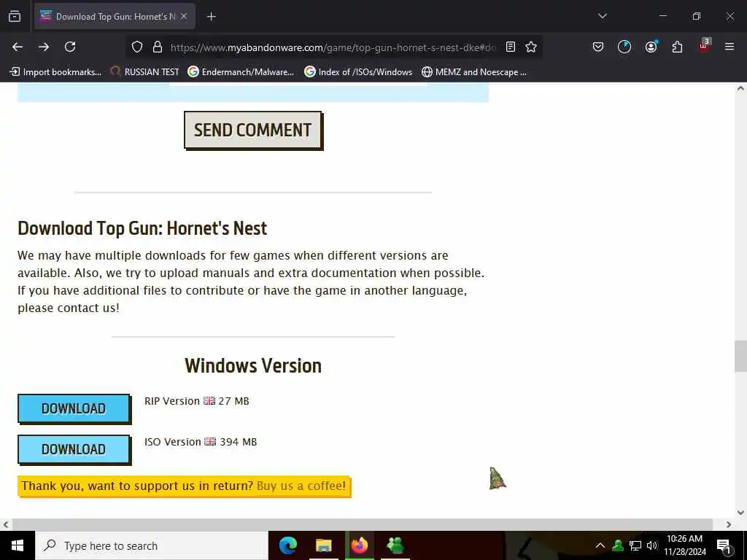The image size is (747, 560).
Task: Click the vertical scrollbar up arrow
Action: pos(740,88)
